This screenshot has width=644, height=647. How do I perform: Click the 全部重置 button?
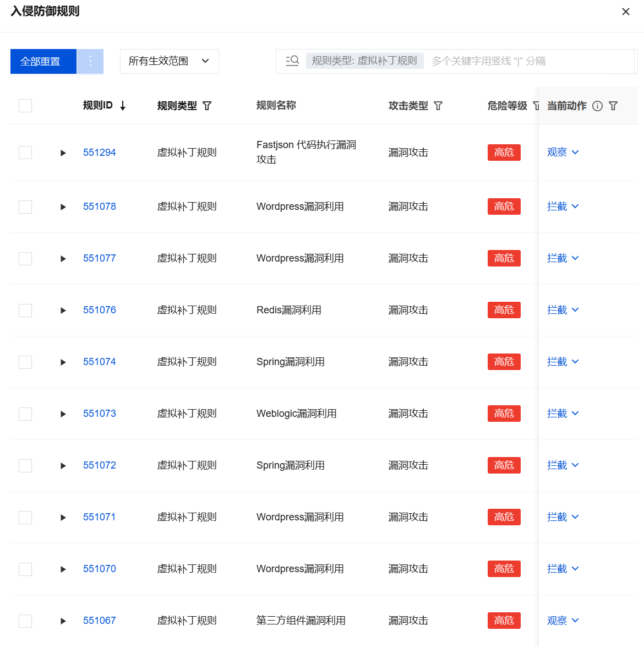pyautogui.click(x=43, y=62)
